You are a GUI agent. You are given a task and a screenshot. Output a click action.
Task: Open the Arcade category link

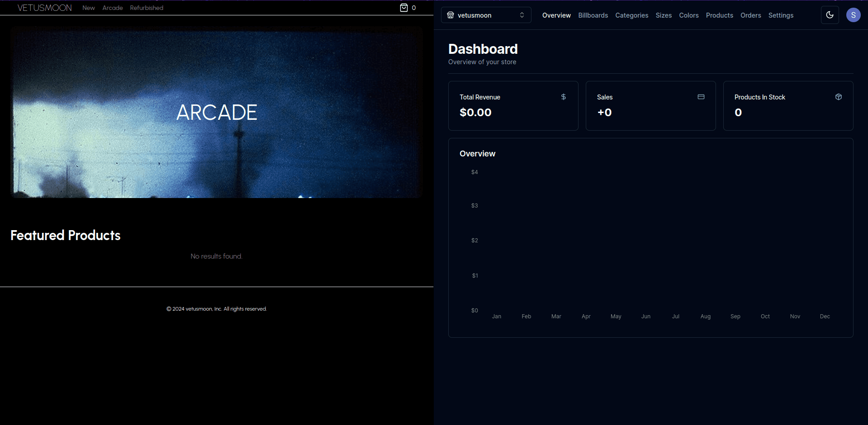[112, 8]
